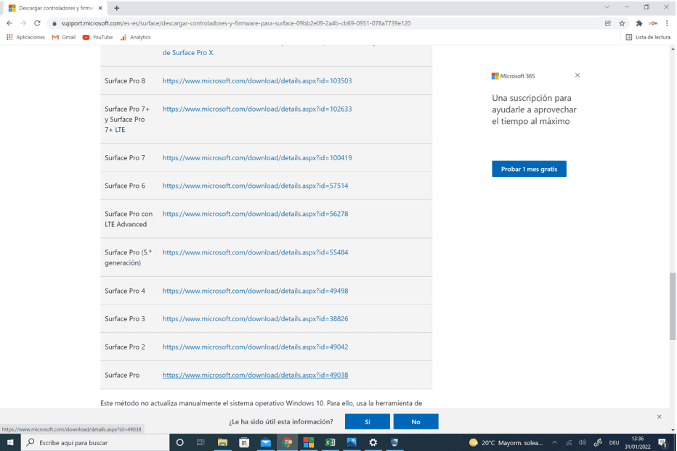Click the Surface Pro 8 download link
Viewport: 677px width, 451px height.
pyautogui.click(x=257, y=80)
